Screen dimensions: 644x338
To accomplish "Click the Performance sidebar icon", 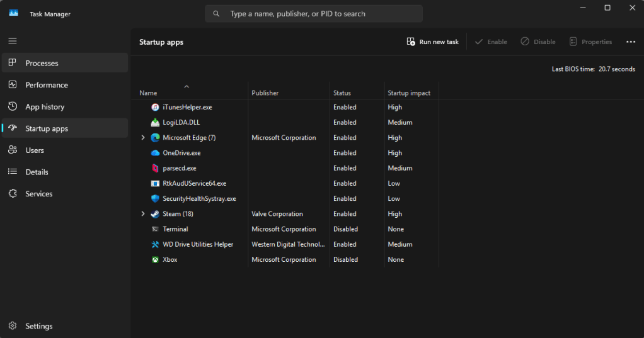I will [x=13, y=84].
